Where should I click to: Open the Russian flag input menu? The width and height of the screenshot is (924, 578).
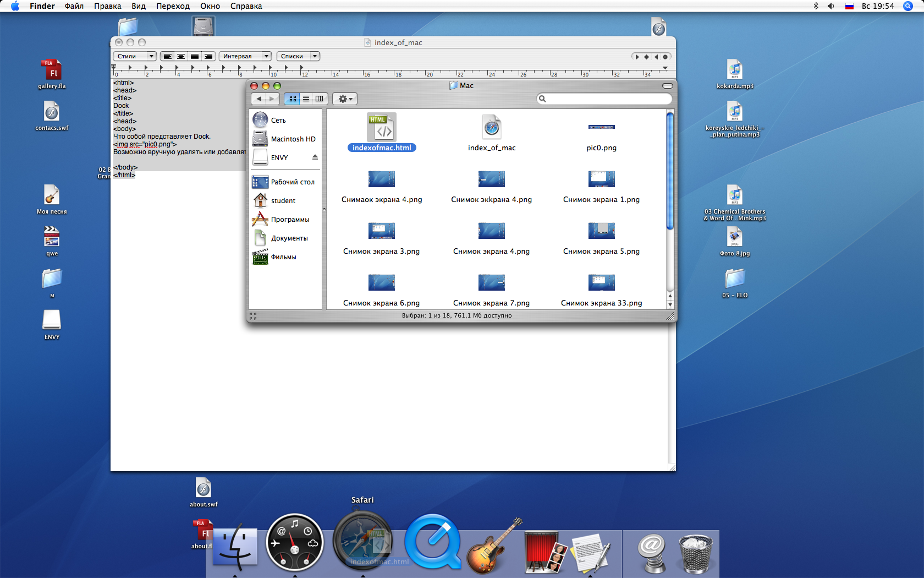click(849, 6)
